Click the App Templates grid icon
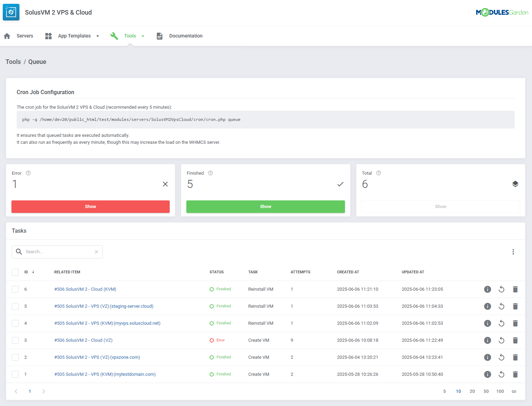 (x=48, y=36)
